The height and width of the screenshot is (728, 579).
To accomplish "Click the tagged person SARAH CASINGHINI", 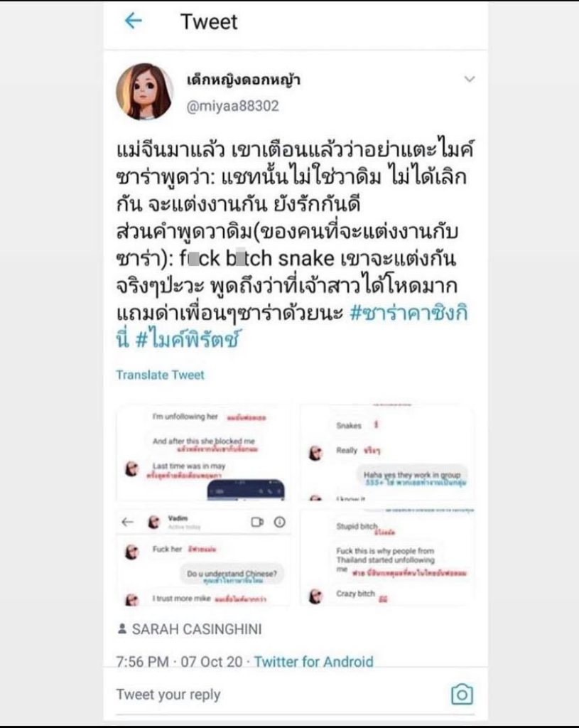I will coord(197,629).
